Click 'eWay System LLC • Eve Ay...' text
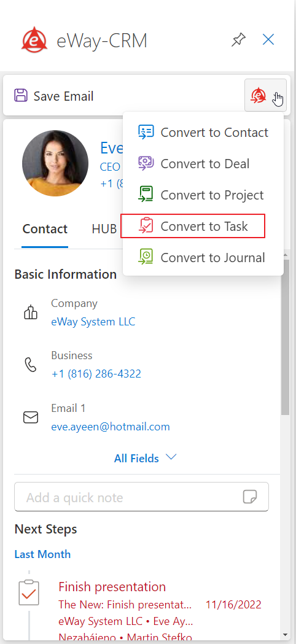Image resolution: width=296 pixels, height=644 pixels. click(126, 621)
